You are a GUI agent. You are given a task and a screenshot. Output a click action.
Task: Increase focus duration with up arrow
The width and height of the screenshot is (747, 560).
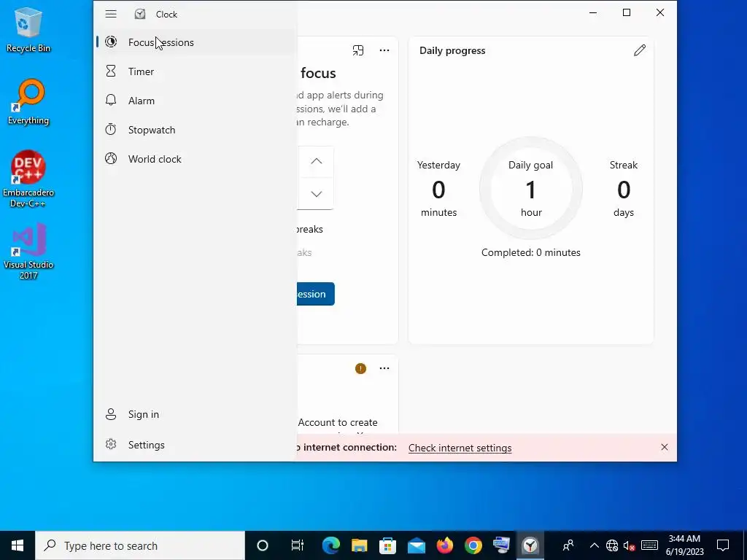pos(317,161)
